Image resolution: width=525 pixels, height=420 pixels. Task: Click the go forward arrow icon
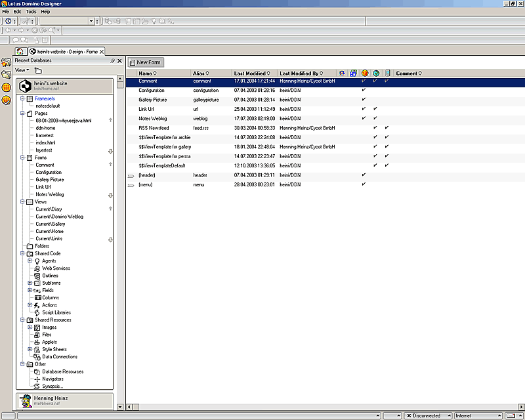[x=21, y=30]
